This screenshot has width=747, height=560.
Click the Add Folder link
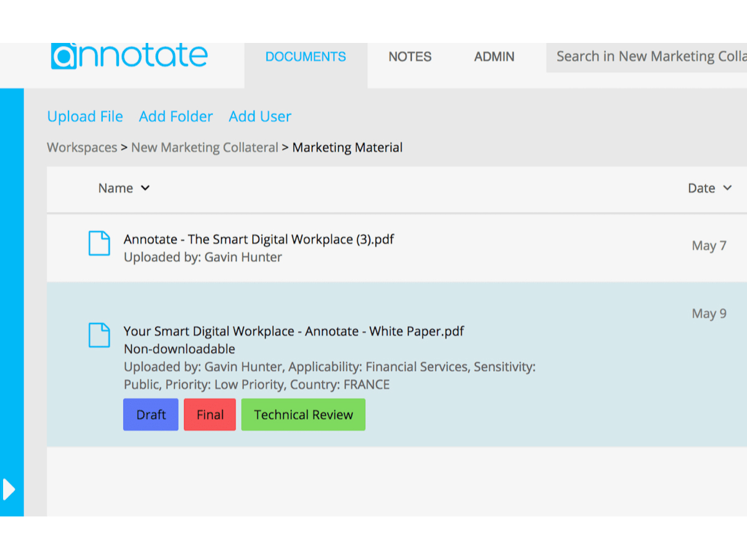pos(176,116)
